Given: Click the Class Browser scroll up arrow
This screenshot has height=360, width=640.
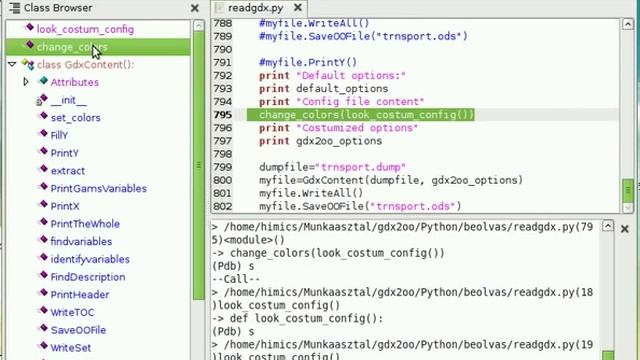Looking at the screenshot, I should coord(198,26).
